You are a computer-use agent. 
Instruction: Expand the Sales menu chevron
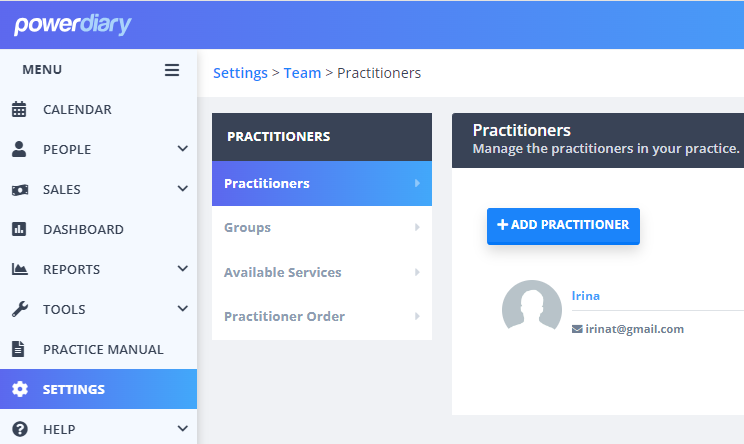[x=183, y=188]
